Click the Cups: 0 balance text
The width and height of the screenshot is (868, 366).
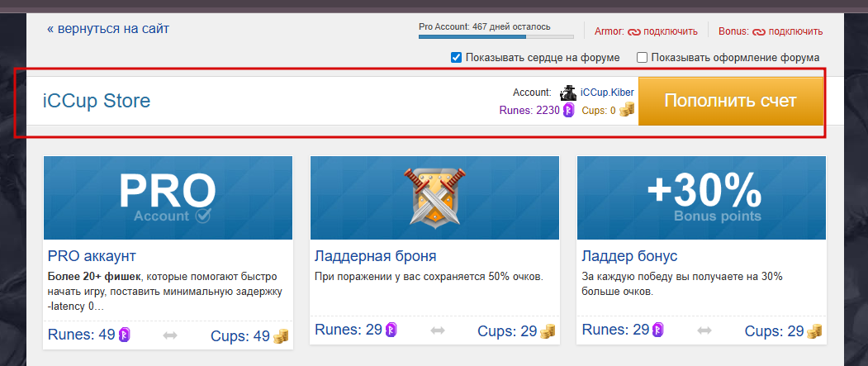(599, 110)
